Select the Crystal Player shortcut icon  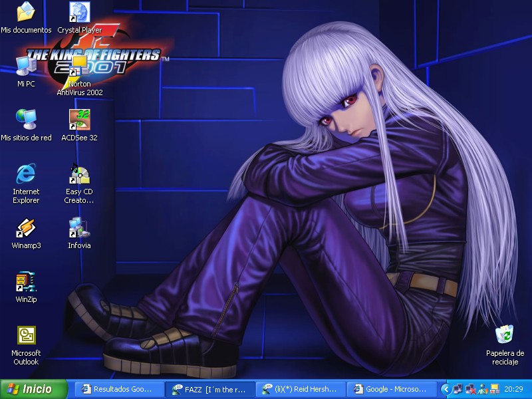pos(79,12)
